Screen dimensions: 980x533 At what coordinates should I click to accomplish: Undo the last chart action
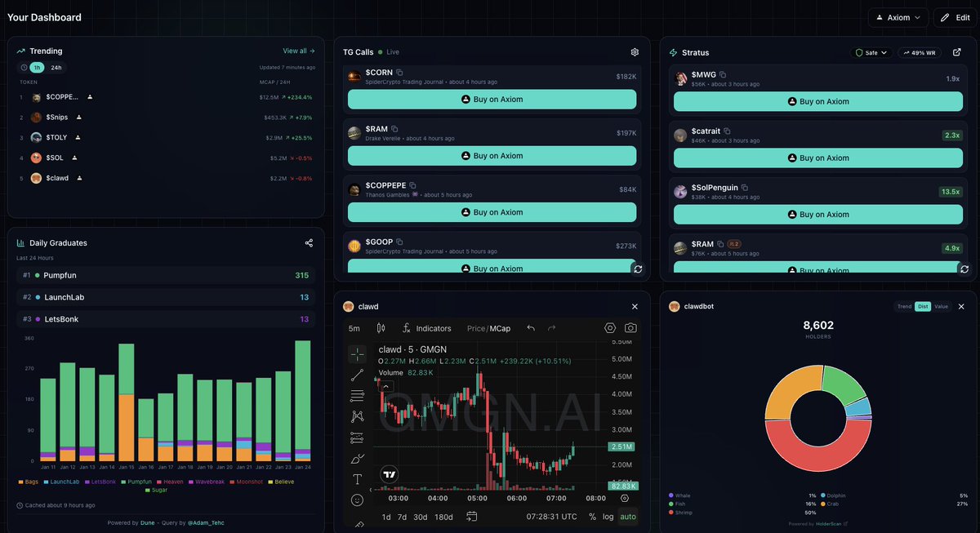(531, 328)
